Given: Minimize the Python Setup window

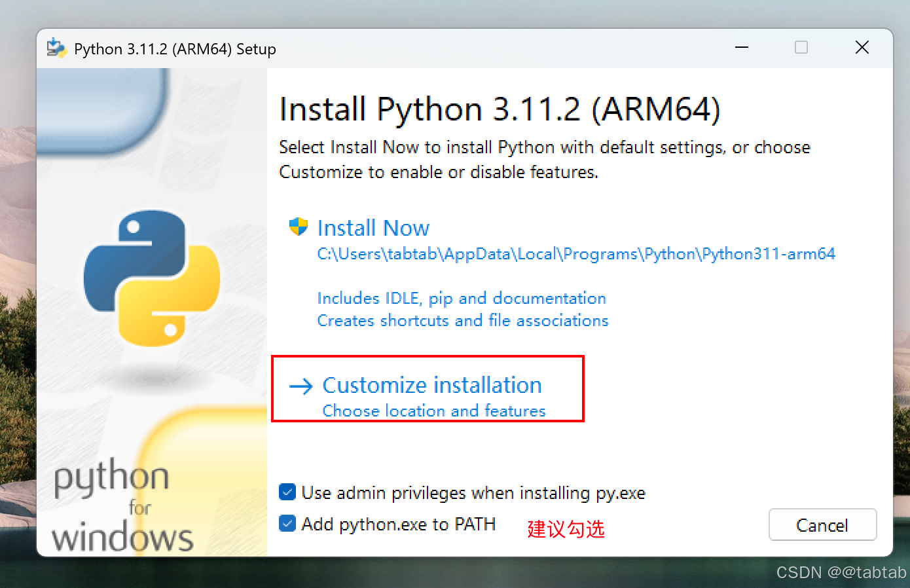Looking at the screenshot, I should point(742,47).
